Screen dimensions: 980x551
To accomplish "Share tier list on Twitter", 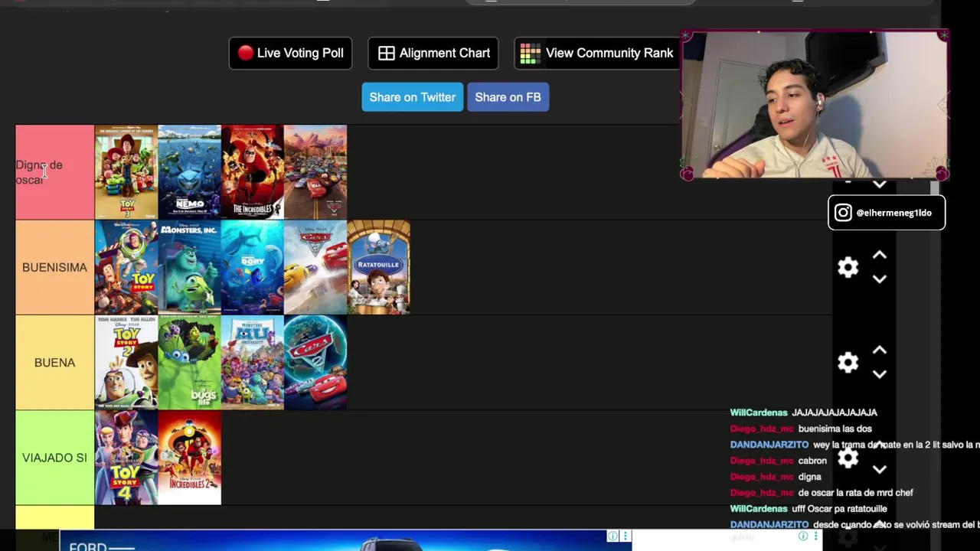I will [x=412, y=97].
